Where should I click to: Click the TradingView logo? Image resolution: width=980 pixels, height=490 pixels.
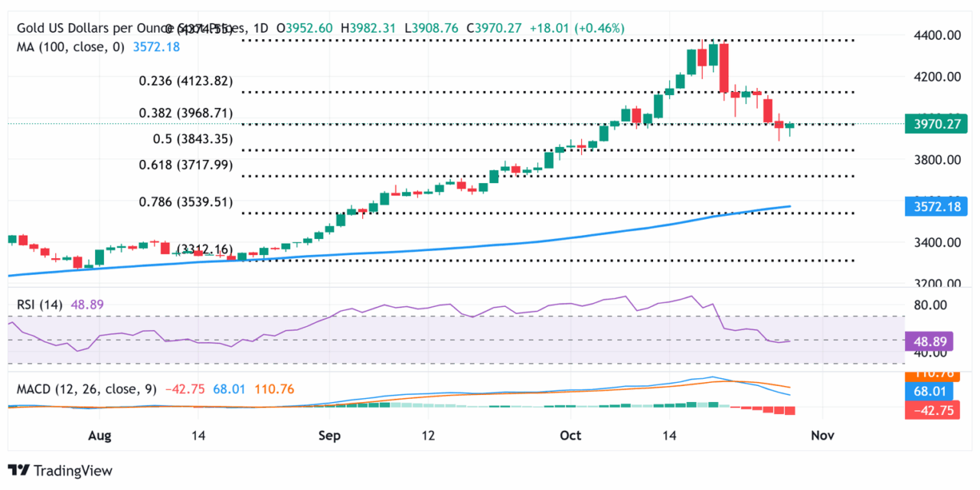coord(60,470)
